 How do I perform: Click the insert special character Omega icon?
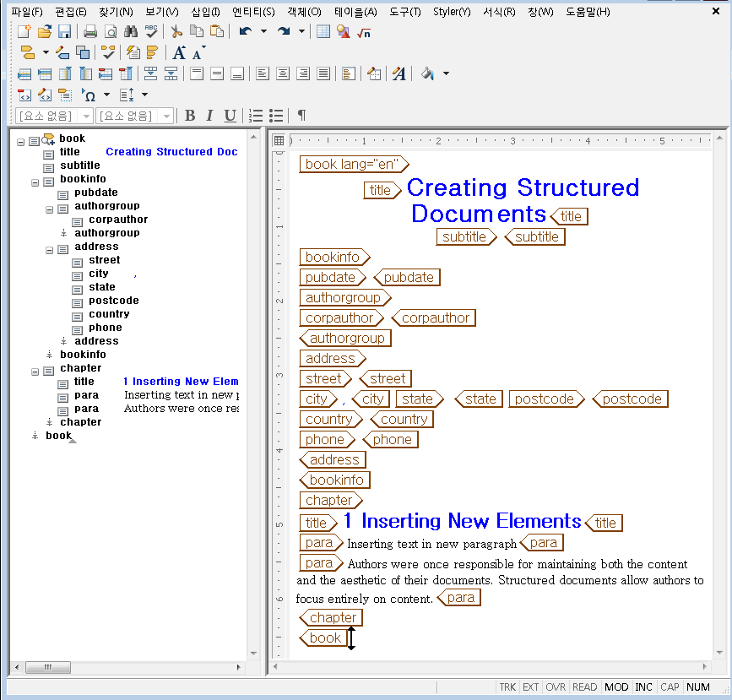(89, 95)
